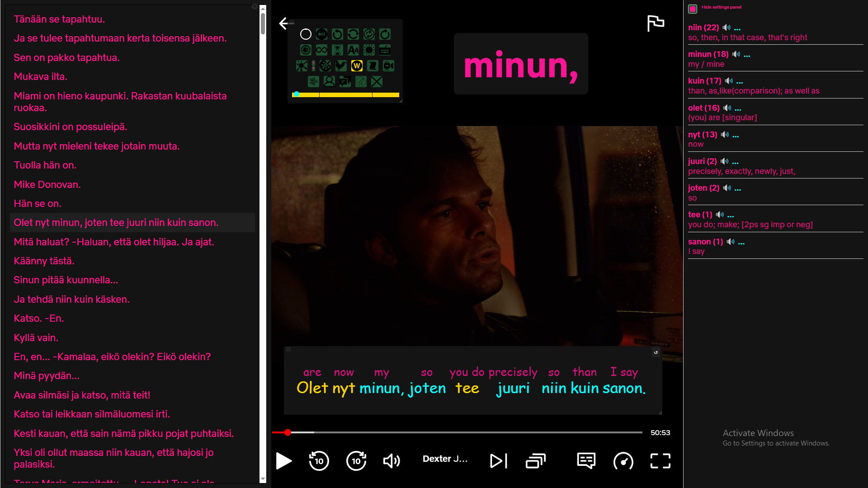The height and width of the screenshot is (488, 868).
Task: Click the subtitle list vertical scrollbar thumb
Action: click(263, 23)
